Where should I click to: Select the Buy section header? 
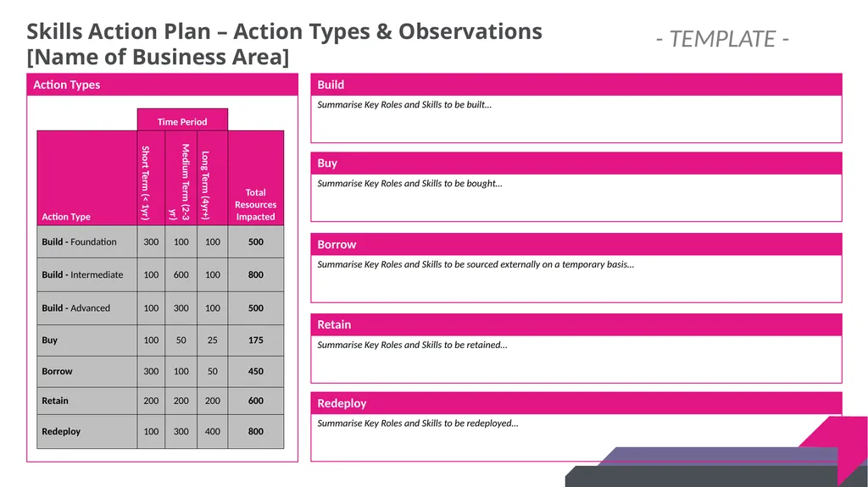coord(576,163)
